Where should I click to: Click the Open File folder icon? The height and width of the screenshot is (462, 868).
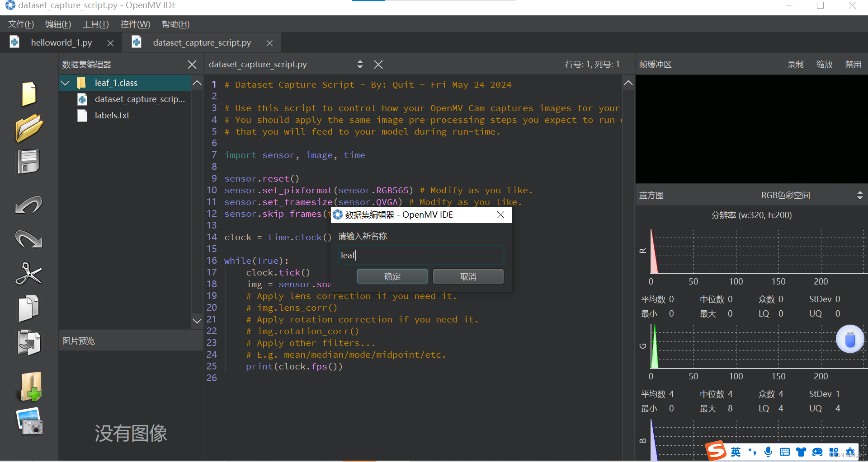(x=29, y=128)
